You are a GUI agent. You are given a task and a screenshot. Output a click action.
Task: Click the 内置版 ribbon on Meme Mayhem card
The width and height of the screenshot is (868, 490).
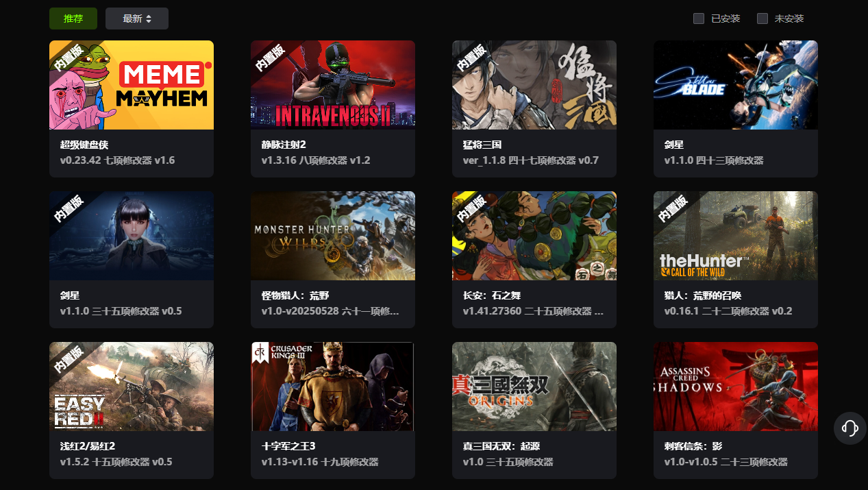[x=70, y=59]
